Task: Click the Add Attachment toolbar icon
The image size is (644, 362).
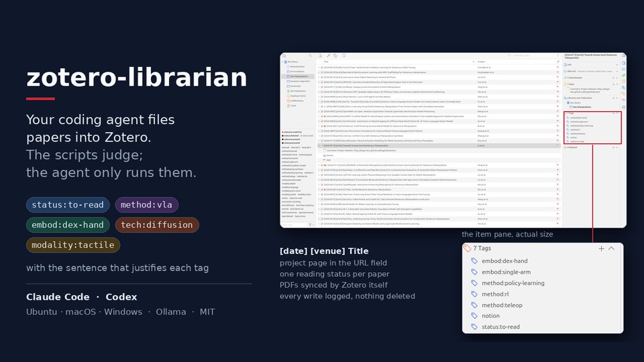Action: click(335, 56)
